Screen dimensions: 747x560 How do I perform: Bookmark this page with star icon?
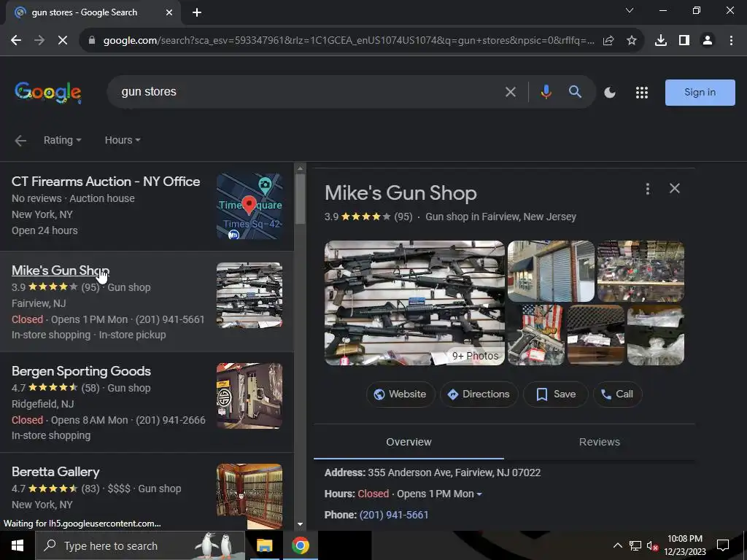point(632,41)
